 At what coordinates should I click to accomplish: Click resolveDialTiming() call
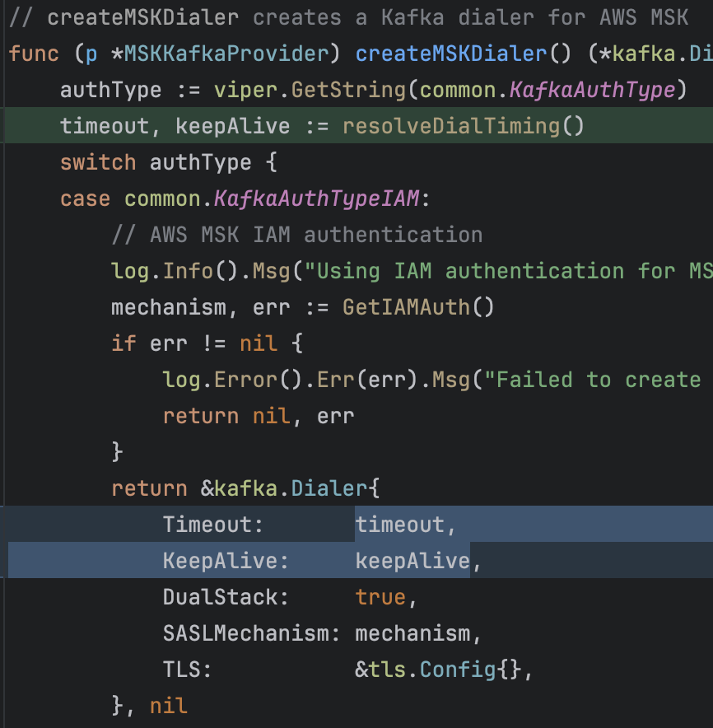coord(463,126)
